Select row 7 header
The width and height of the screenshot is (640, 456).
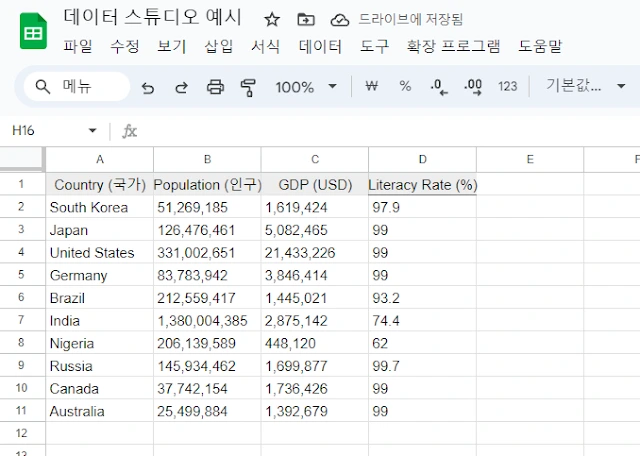click(22, 320)
